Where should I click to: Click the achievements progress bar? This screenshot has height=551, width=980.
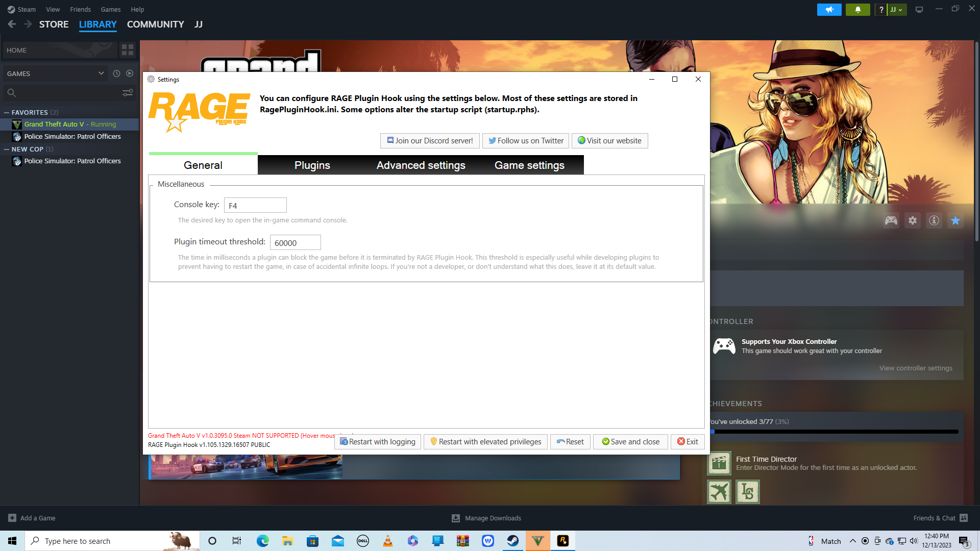(x=835, y=432)
